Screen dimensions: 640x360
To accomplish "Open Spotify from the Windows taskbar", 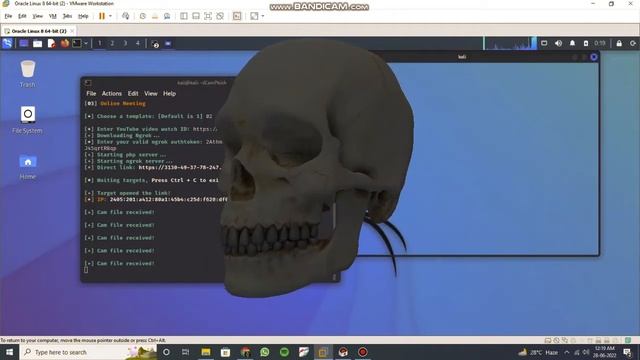I will (x=284, y=352).
